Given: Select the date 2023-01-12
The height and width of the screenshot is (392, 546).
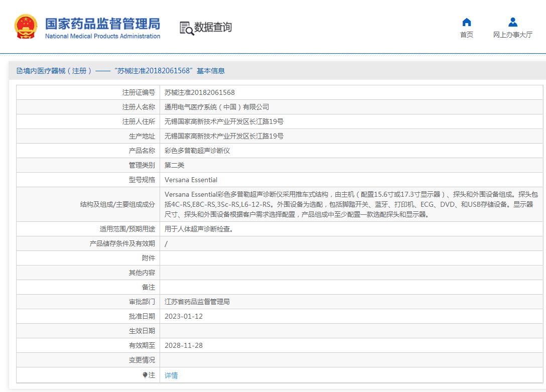Looking at the screenshot, I should (184, 316).
